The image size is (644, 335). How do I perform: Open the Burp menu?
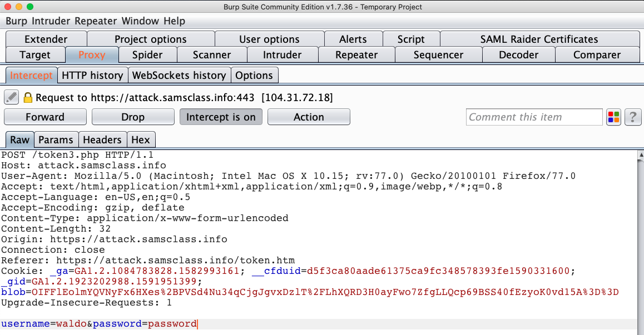click(17, 21)
